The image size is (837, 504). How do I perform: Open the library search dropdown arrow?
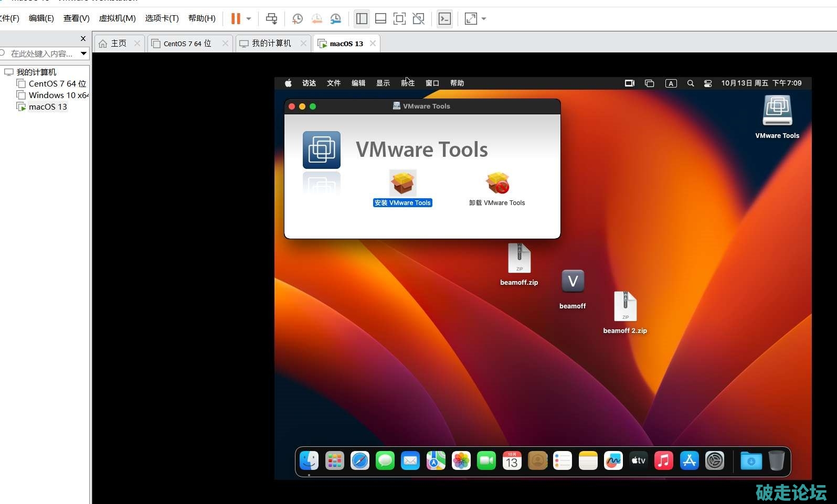click(83, 53)
